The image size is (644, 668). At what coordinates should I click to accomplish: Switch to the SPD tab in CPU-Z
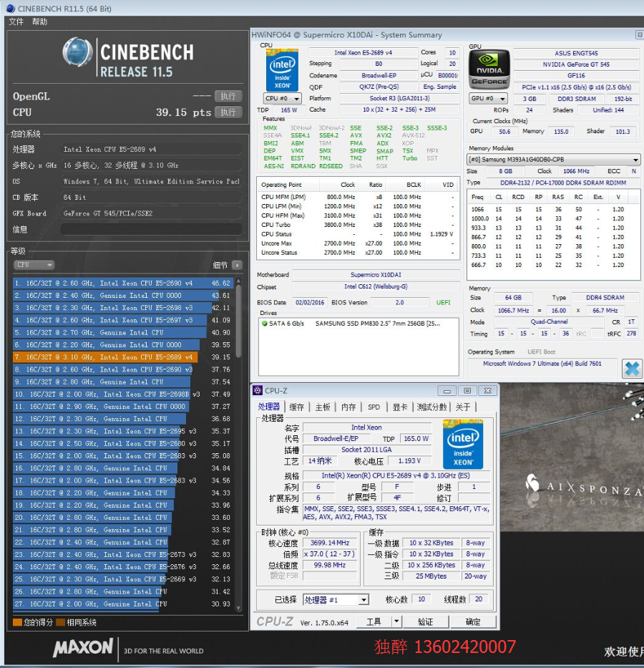(374, 407)
